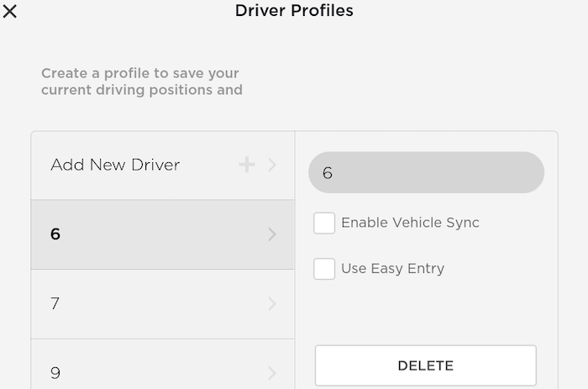Toggle the Use Easy Entry checkbox
This screenshot has width=588, height=389.
click(x=324, y=269)
